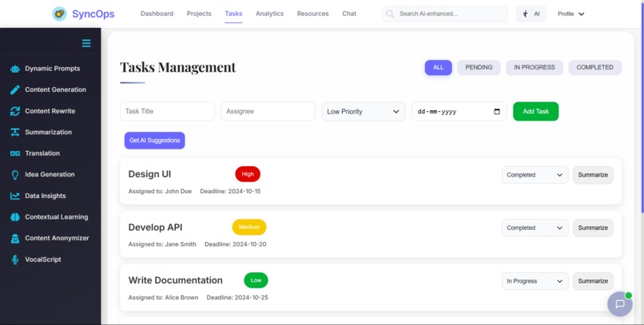This screenshot has height=325, width=644.
Task: Click the robot icon for Dynamic Prompts
Action: [15, 69]
